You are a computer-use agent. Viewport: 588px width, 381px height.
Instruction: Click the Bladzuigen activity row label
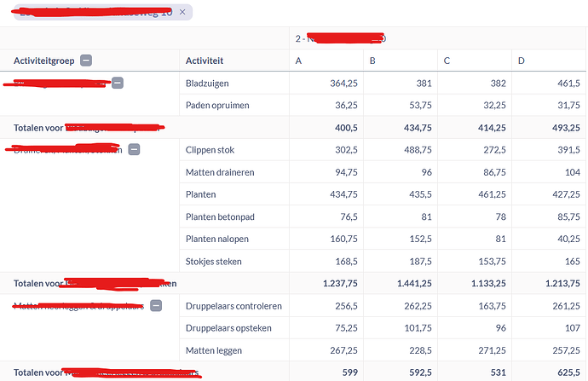(206, 84)
